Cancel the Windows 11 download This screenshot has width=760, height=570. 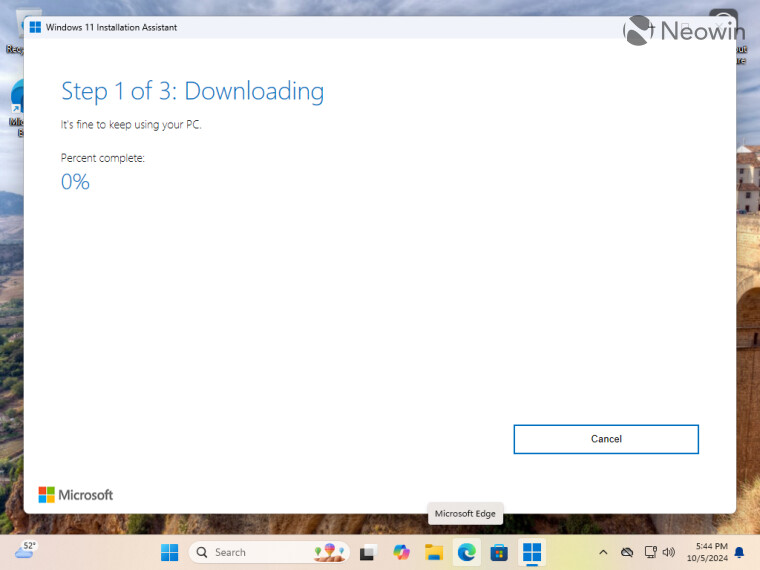606,439
